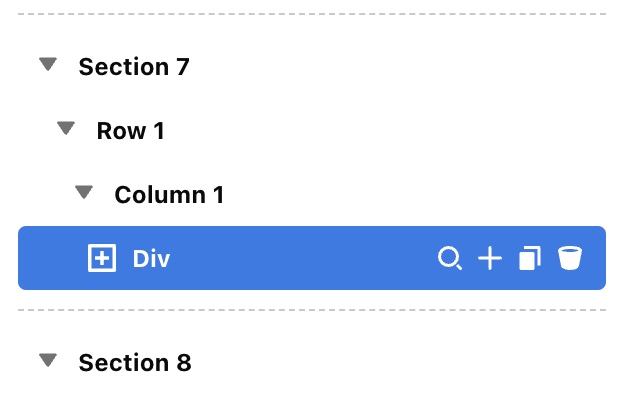This screenshot has height=400, width=628.
Task: Collapse Column 1 using its arrow
Action: (84, 192)
